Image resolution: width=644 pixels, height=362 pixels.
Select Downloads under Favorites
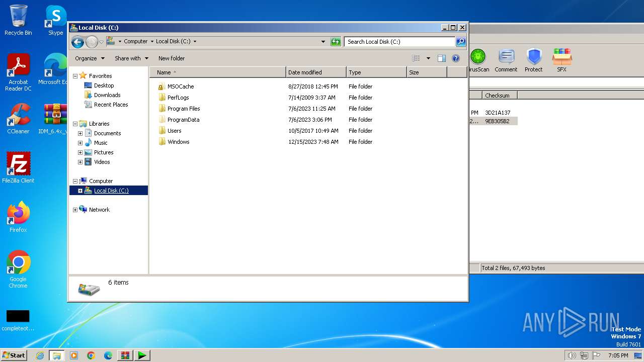[x=107, y=95]
